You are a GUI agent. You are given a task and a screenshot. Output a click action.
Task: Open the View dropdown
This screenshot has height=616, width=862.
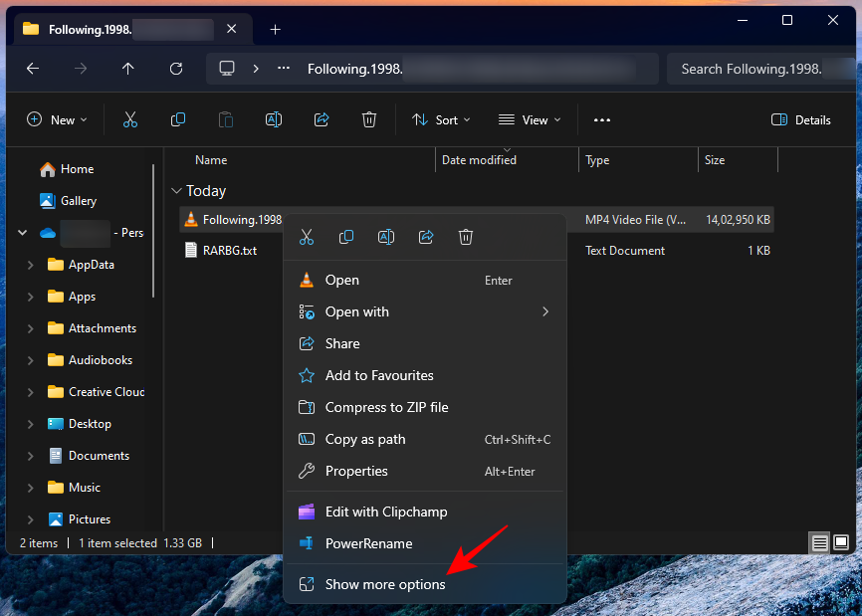530,119
